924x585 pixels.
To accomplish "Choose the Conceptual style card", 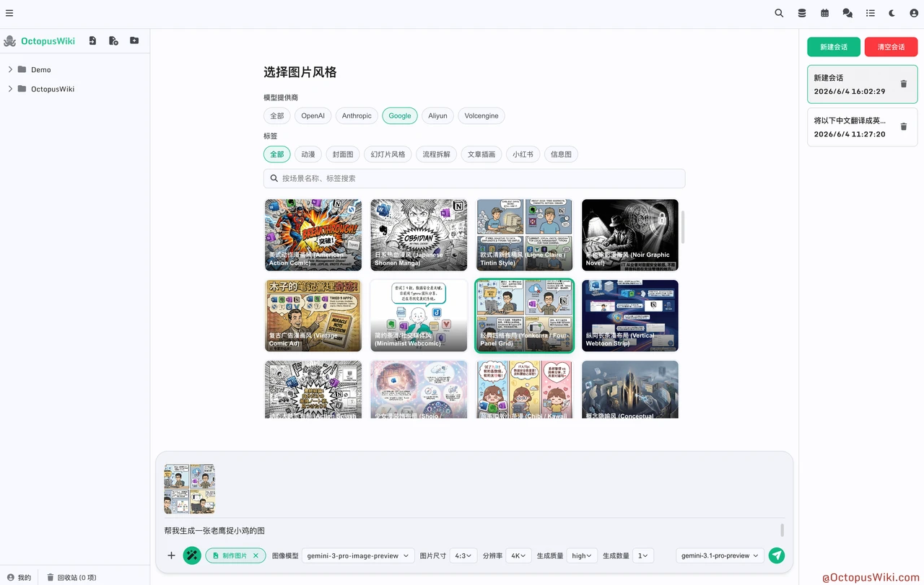I will tap(630, 390).
